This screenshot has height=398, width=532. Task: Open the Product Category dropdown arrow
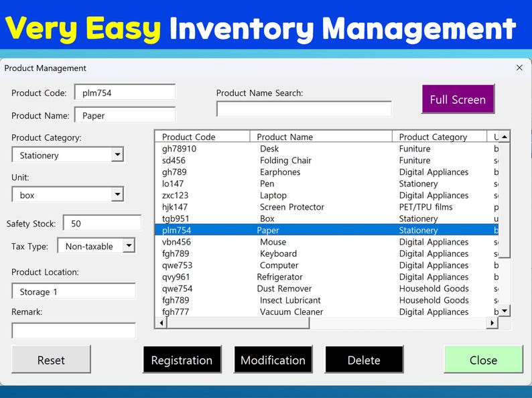coord(117,155)
